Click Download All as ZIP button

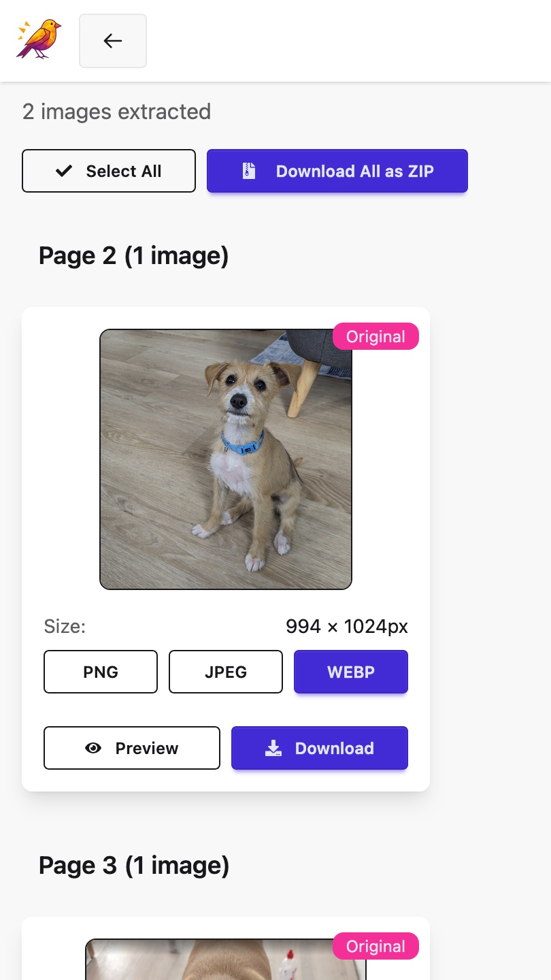click(337, 171)
